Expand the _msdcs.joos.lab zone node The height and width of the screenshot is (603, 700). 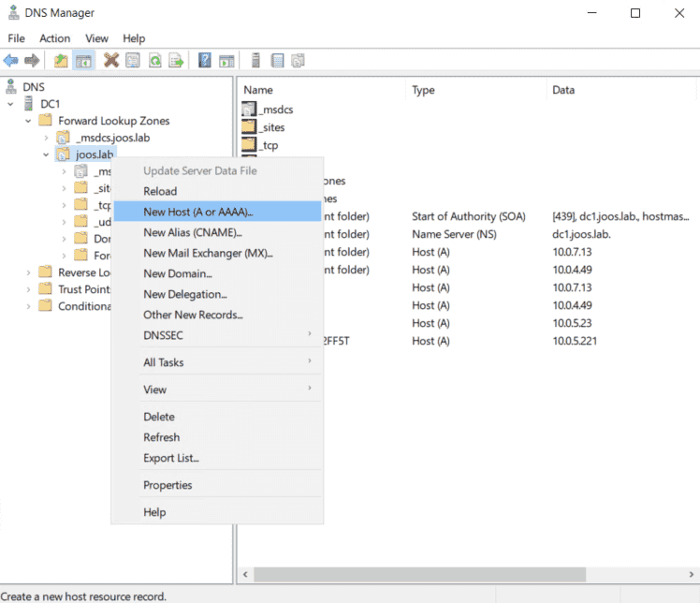[x=46, y=138]
